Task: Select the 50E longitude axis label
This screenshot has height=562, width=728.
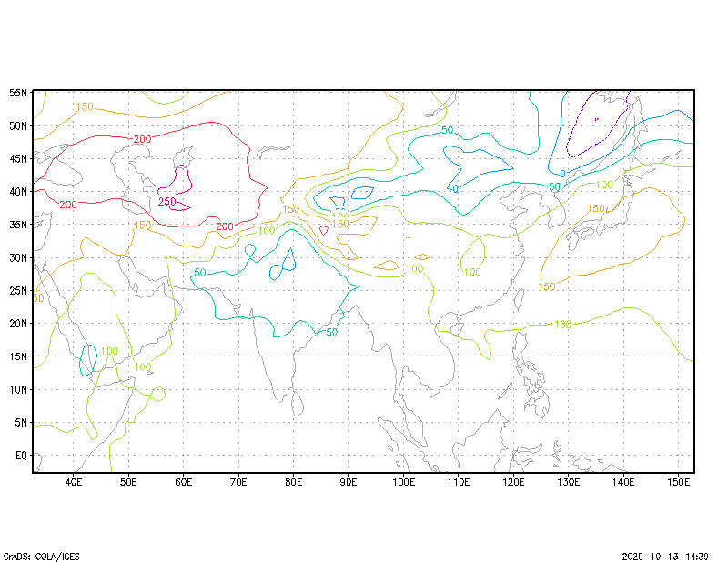Action: pos(128,482)
